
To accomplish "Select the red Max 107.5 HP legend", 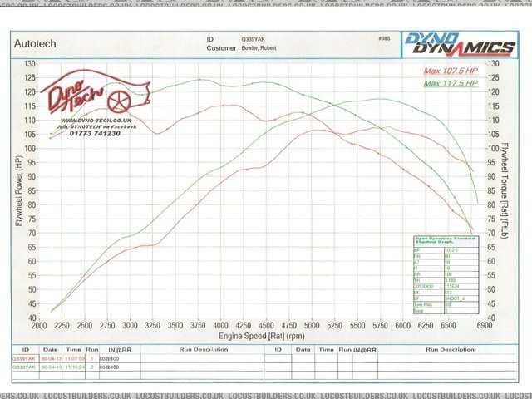I will coord(451,71).
